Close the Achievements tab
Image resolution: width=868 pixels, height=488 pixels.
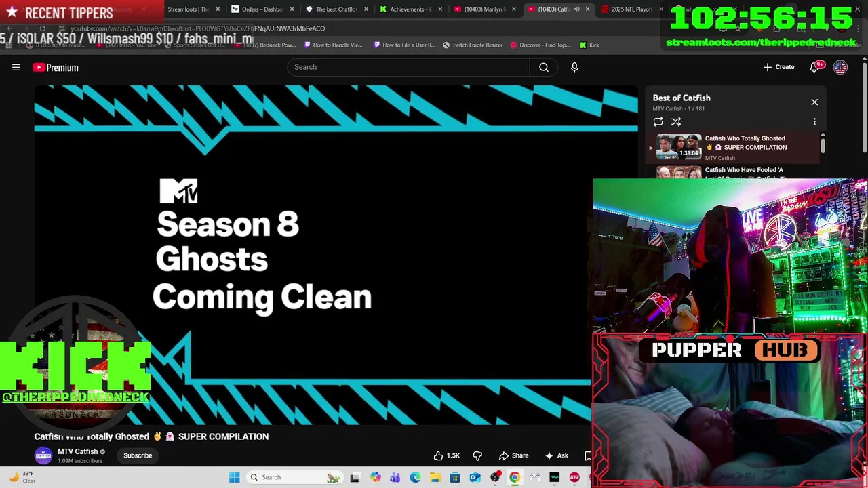point(440,9)
